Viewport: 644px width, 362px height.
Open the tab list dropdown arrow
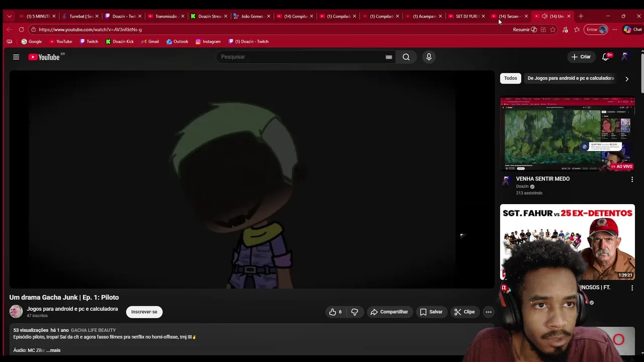point(9,16)
